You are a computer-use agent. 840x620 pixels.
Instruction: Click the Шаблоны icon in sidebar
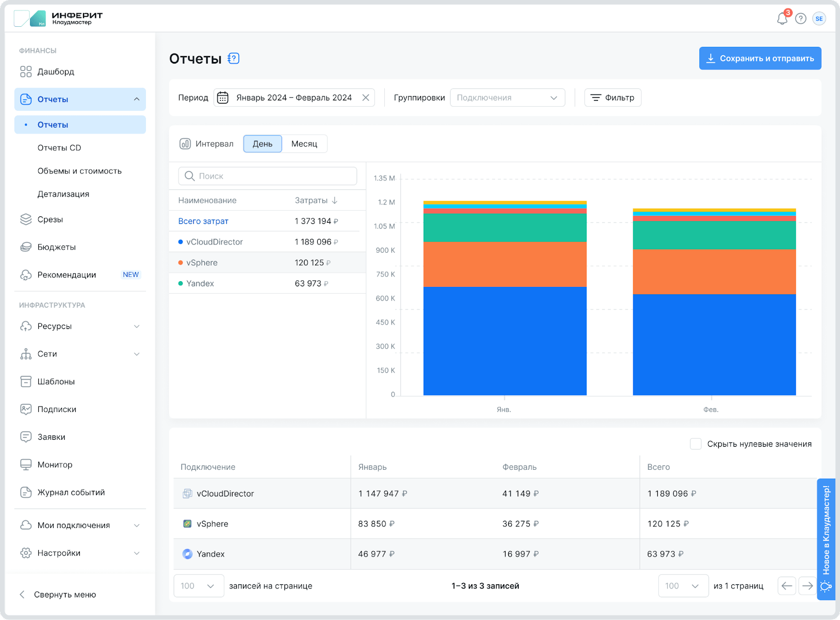tap(26, 381)
